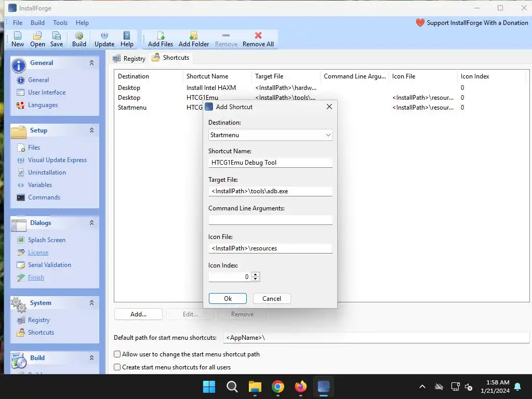Click the Add Folder toolbar icon
The width and height of the screenshot is (532, 399).
pyautogui.click(x=194, y=39)
